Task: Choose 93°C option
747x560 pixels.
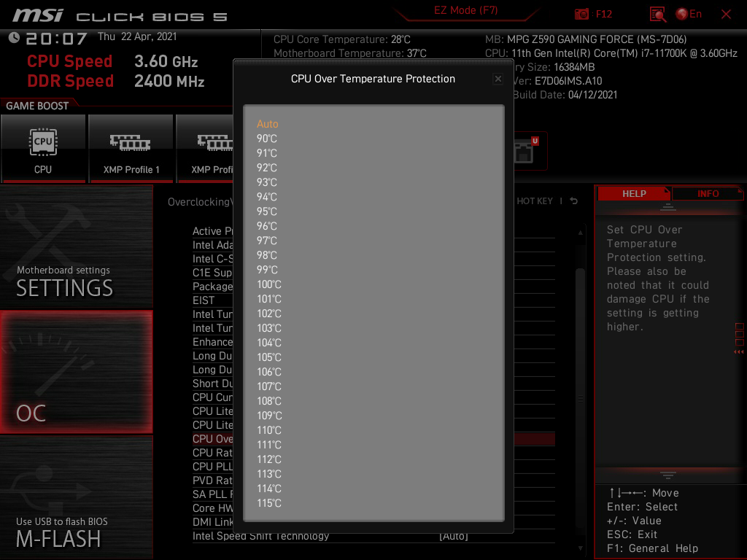Action: click(267, 182)
